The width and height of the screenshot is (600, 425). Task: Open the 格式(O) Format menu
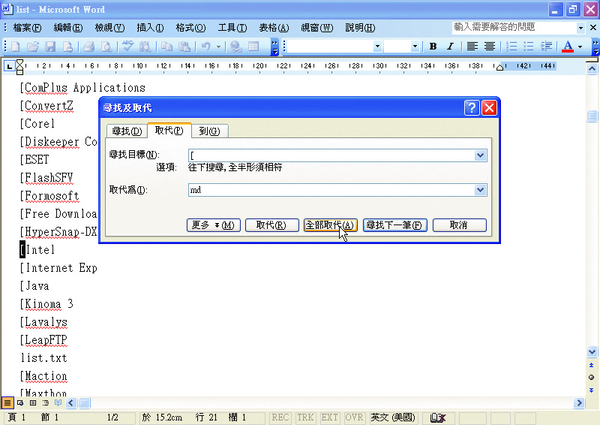(x=191, y=28)
